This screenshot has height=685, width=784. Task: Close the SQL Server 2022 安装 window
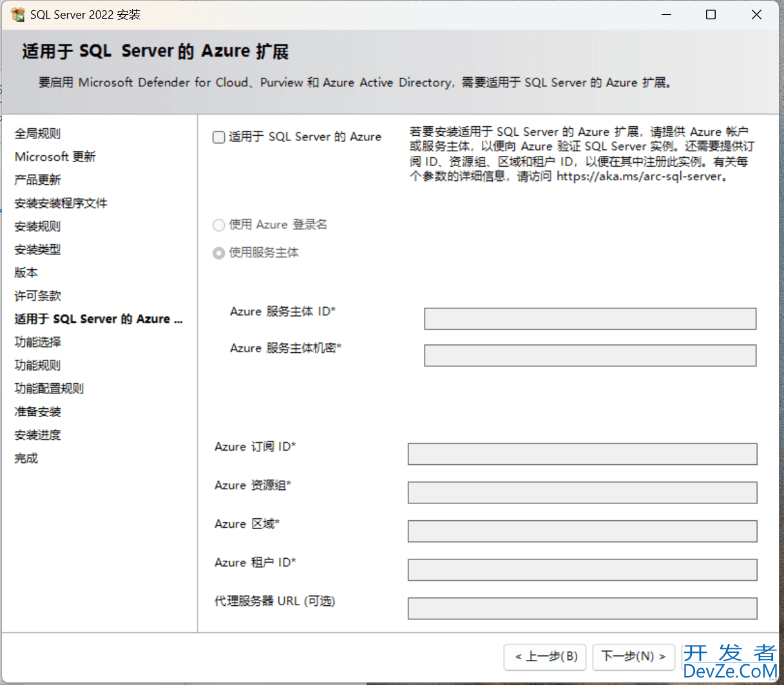[756, 14]
